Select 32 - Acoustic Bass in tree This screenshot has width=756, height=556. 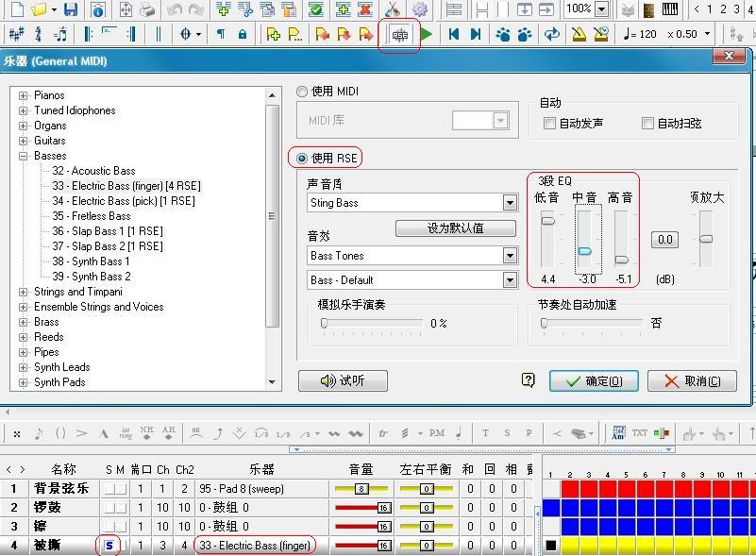point(93,171)
